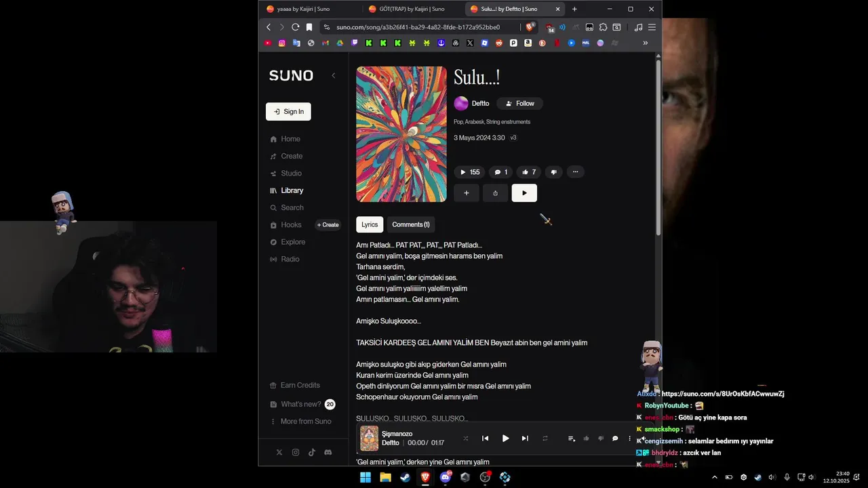
Task: Open the Amazon bookmark icon
Action: pos(528,43)
